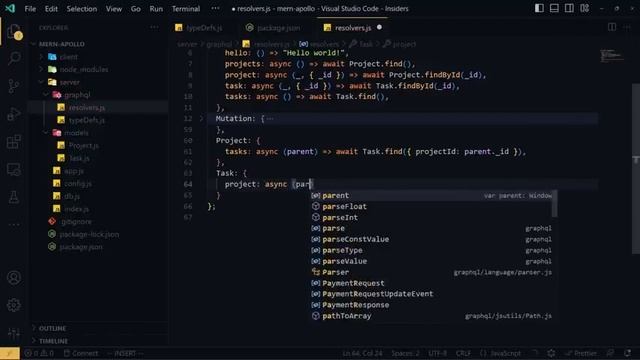Open the Testing flask view
The height and width of the screenshot is (360, 640).
[13, 197]
